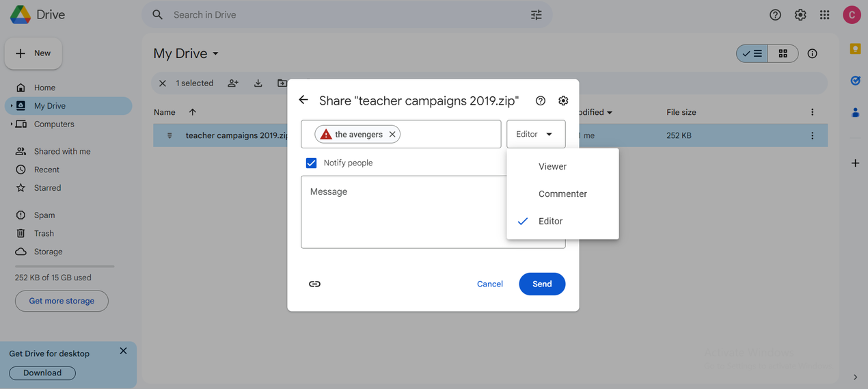Expand the Computers tree arrow
Screen dimensions: 868x389
click(x=11, y=124)
